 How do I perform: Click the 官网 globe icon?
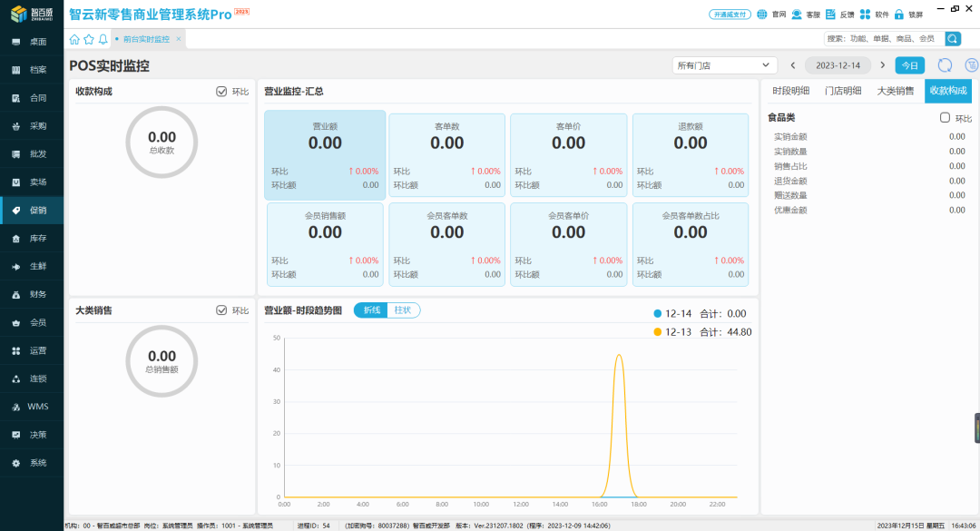(x=762, y=15)
